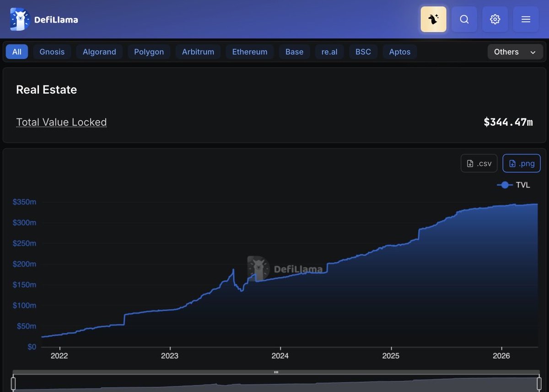
Task: Toggle the TVL legend series
Action: [x=514, y=185]
